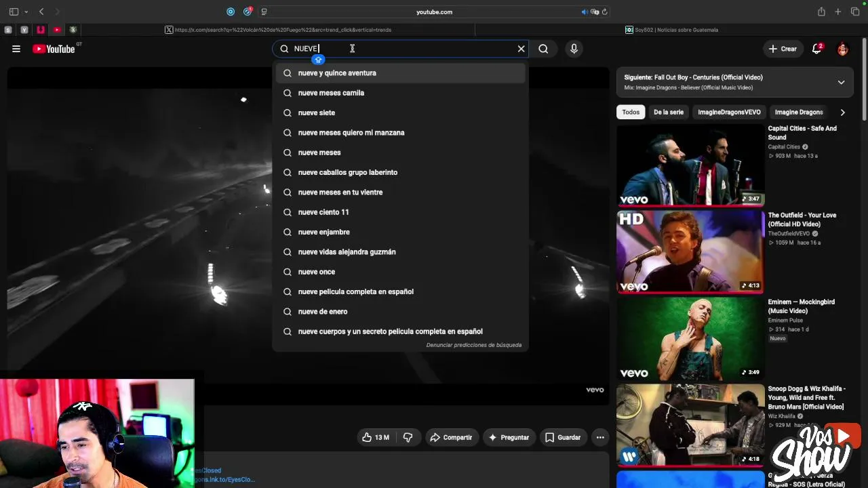Click the Safari sidebar toggle icon
The width and height of the screenshot is (868, 488).
coord(14,12)
